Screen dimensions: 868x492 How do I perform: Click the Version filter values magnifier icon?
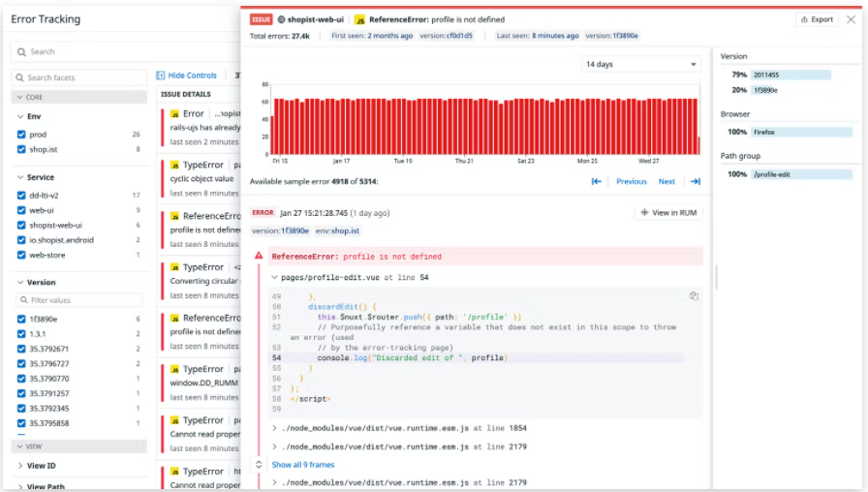pyautogui.click(x=24, y=300)
